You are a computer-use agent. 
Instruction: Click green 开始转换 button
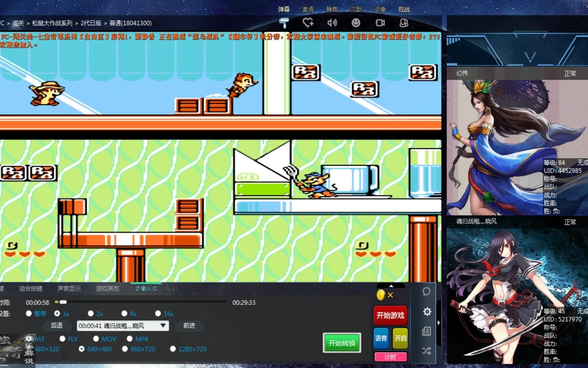coord(342,343)
